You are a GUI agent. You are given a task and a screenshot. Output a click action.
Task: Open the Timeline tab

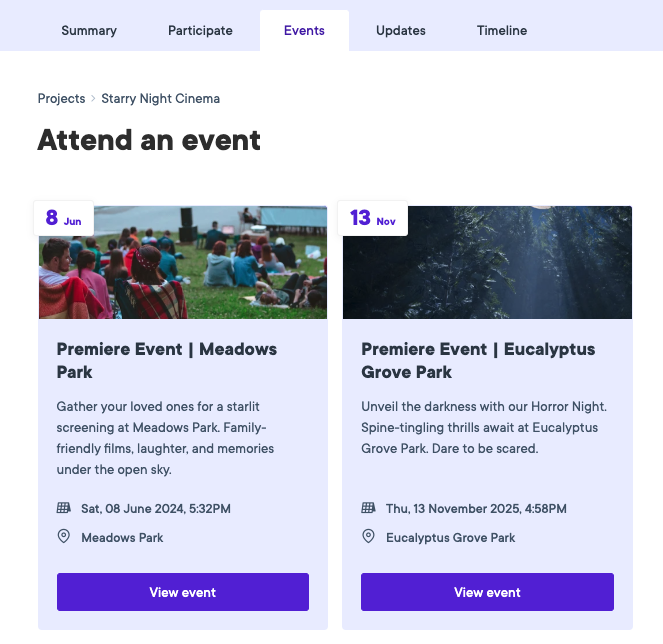point(502,30)
